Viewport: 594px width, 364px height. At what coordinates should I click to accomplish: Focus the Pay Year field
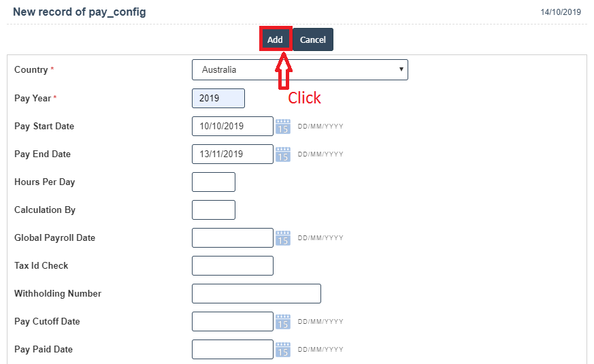[218, 99]
